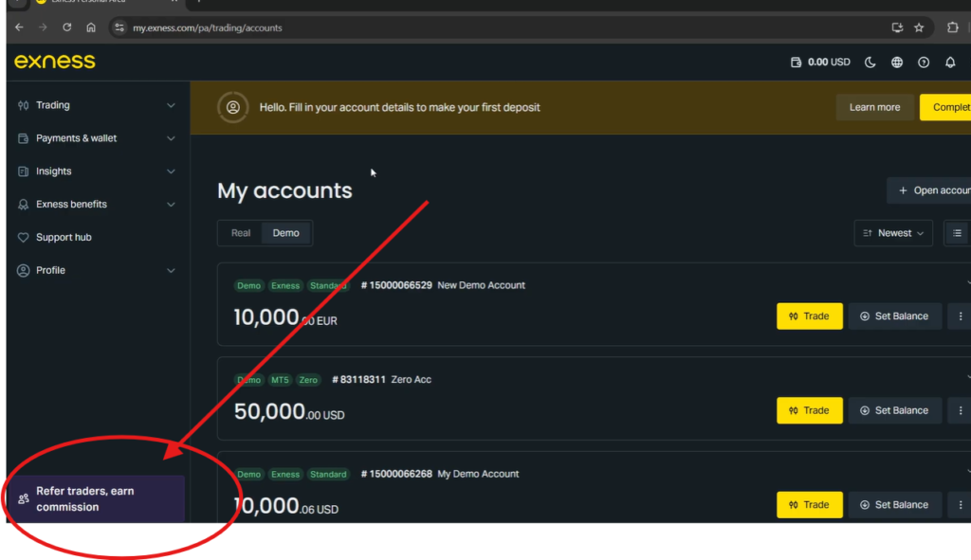Expand Payments & wallet chevron
Screen dimensions: 971x560
pos(171,138)
